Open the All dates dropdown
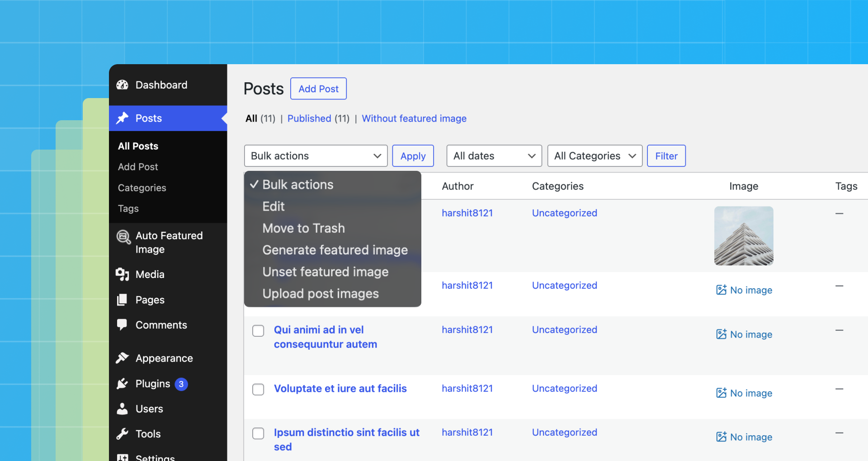 click(494, 155)
